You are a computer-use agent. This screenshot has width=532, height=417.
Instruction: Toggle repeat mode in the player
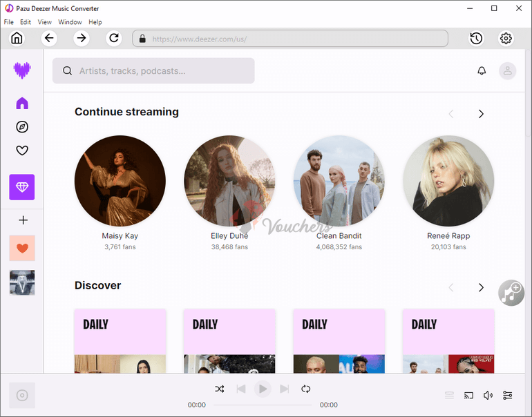(305, 389)
